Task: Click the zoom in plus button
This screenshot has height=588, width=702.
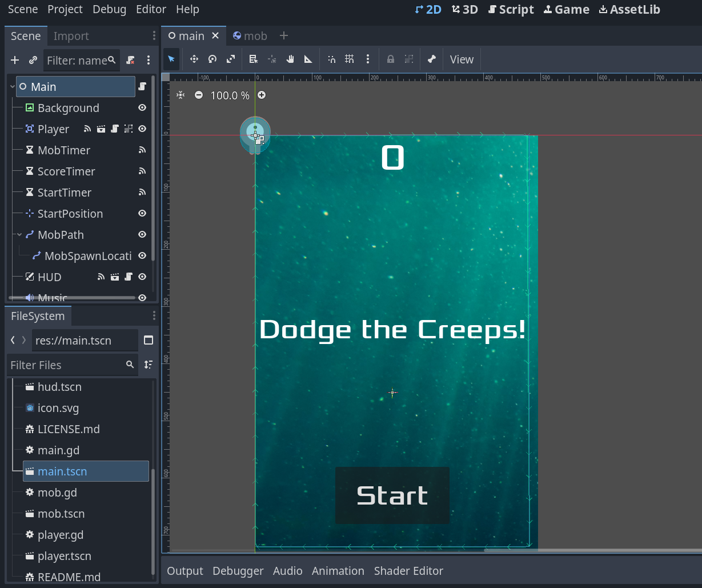Action: coord(262,95)
